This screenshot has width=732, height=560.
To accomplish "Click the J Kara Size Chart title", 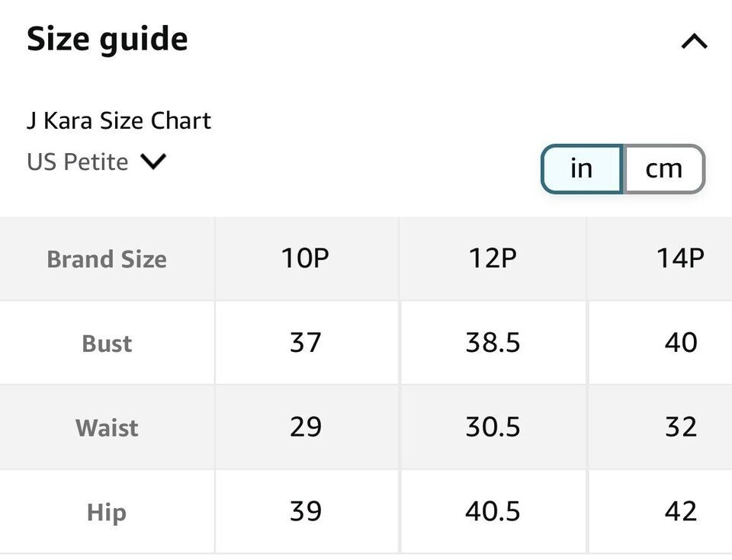I will click(119, 120).
